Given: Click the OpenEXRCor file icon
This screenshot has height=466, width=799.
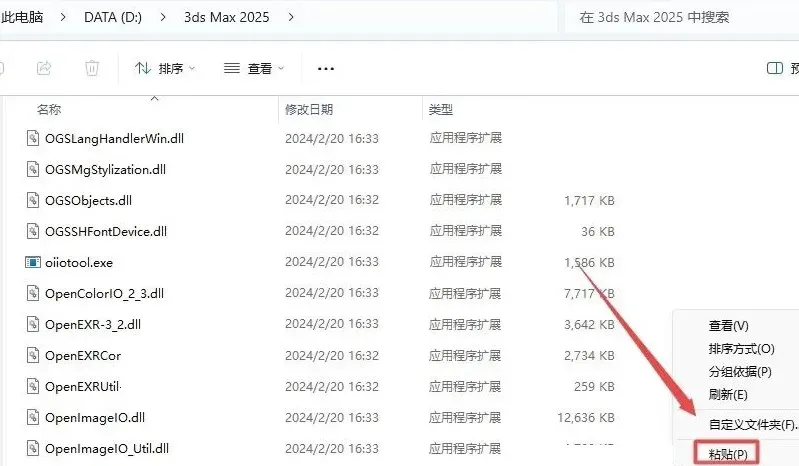Looking at the screenshot, I should tap(33, 355).
